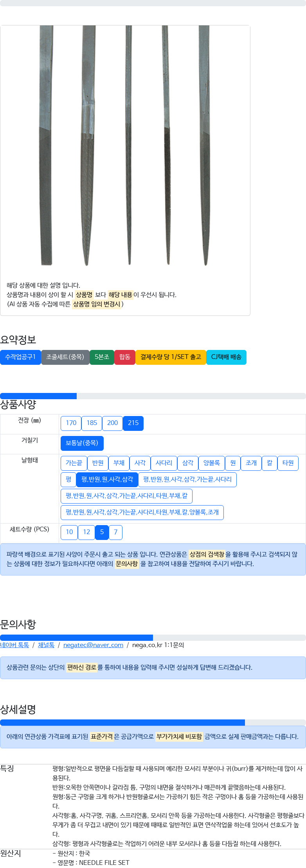This screenshot has width=306, height=868.
Task: Select the 보통날(중목) roughness option
Action: click(82, 443)
